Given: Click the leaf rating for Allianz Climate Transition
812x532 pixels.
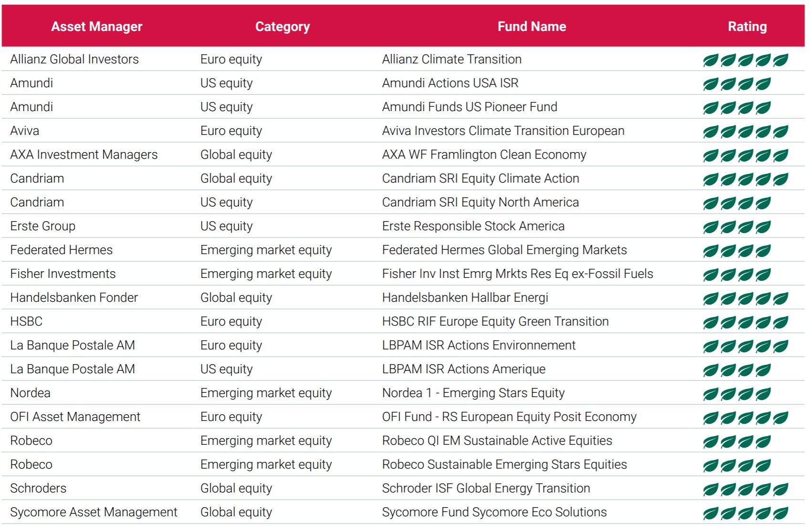Looking at the screenshot, I should 745,60.
